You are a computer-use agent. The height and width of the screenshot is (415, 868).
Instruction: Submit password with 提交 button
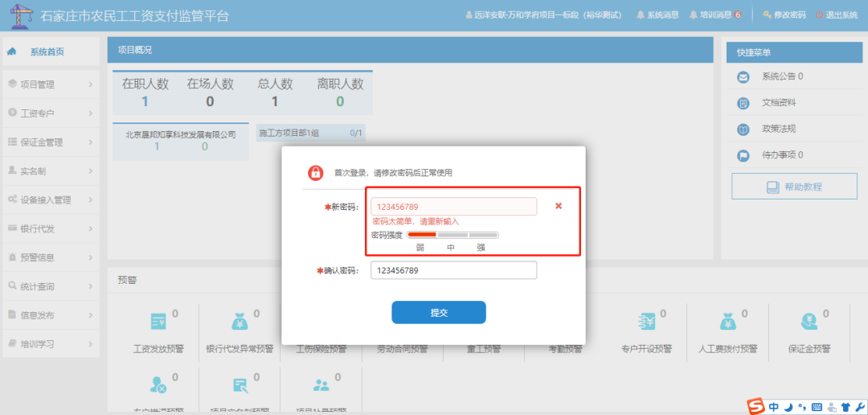(439, 313)
